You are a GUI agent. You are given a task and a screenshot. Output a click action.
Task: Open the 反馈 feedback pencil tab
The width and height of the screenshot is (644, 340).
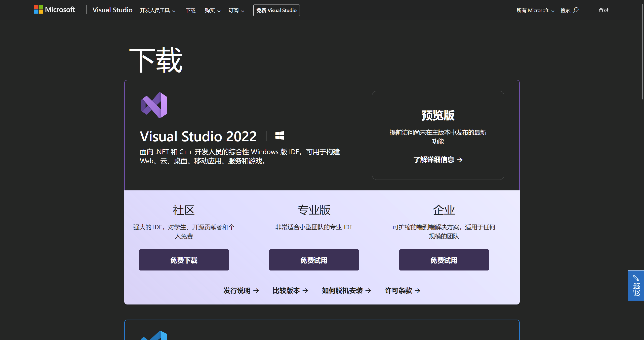coord(636,286)
